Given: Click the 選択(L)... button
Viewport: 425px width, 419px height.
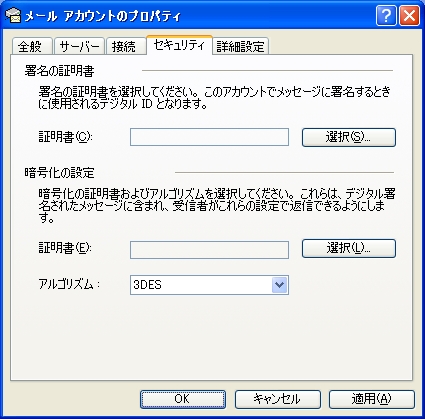Looking at the screenshot, I should click(349, 248).
